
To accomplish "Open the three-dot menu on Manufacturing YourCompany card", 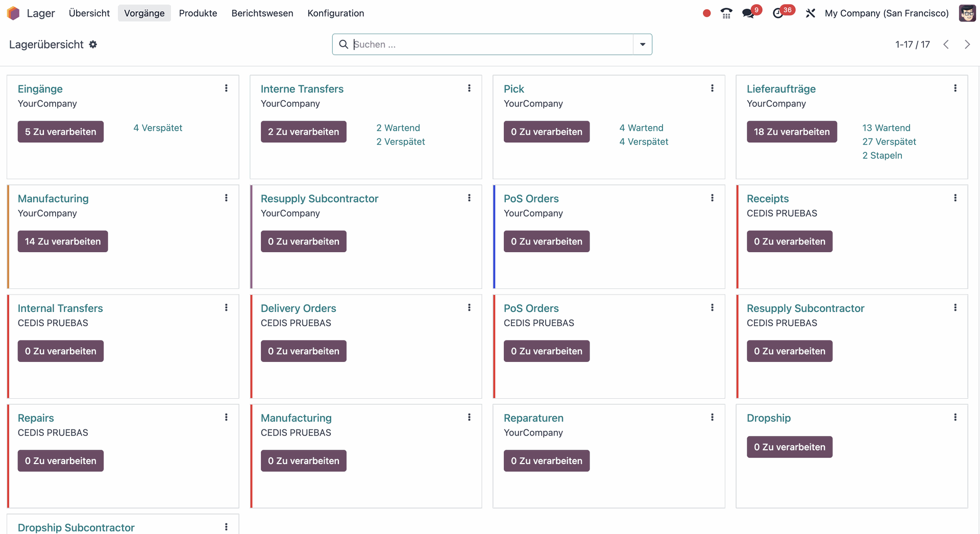I will 226,198.
